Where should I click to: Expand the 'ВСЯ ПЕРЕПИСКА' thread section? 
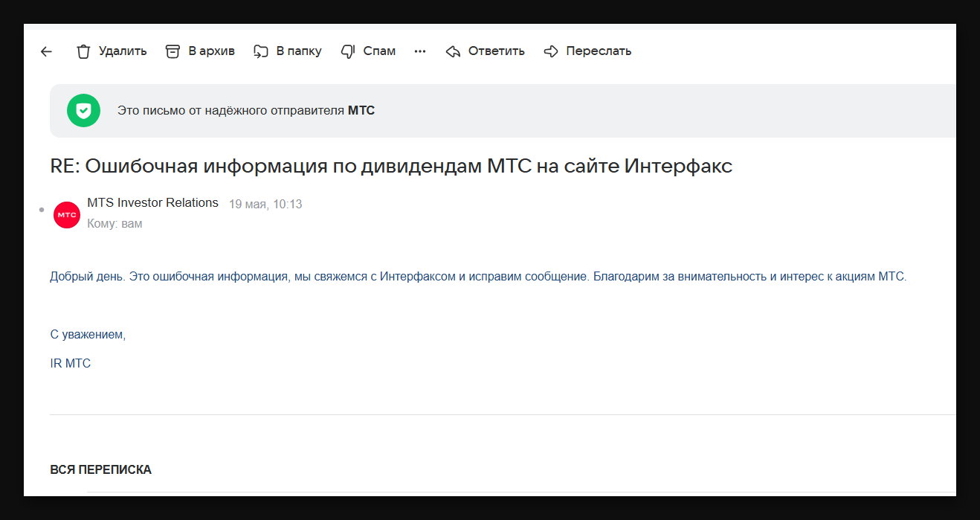100,469
